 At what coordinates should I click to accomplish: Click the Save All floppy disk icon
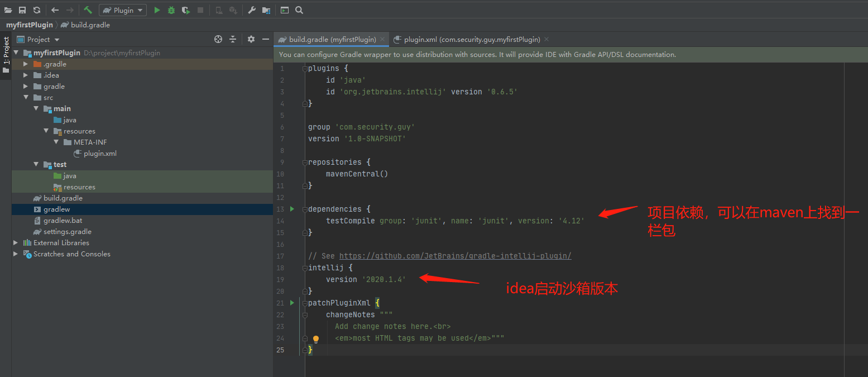pyautogui.click(x=22, y=10)
